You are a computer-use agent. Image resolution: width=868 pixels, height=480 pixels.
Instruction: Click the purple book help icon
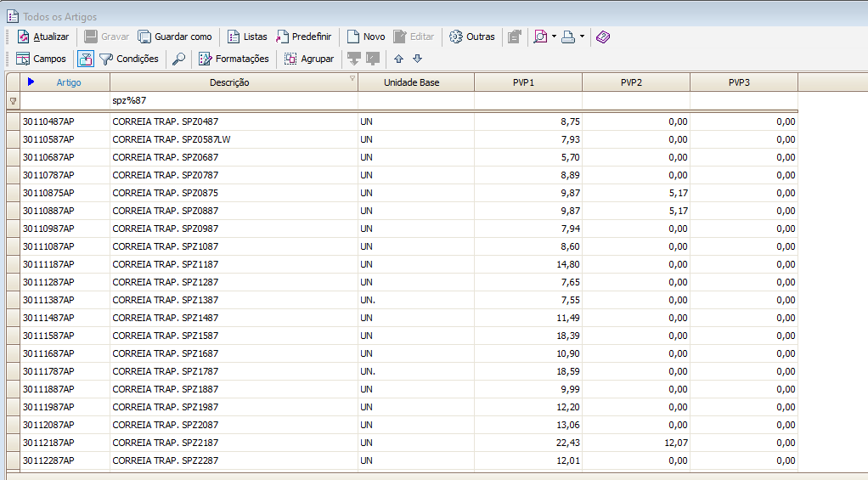(602, 37)
